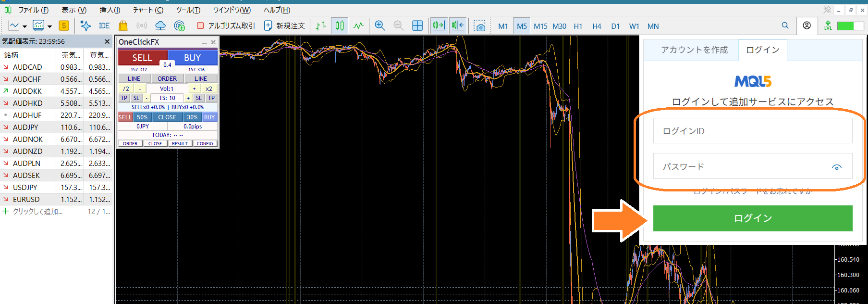Click クリックして追加 to add a symbol
The image size is (868, 304).
[37, 212]
